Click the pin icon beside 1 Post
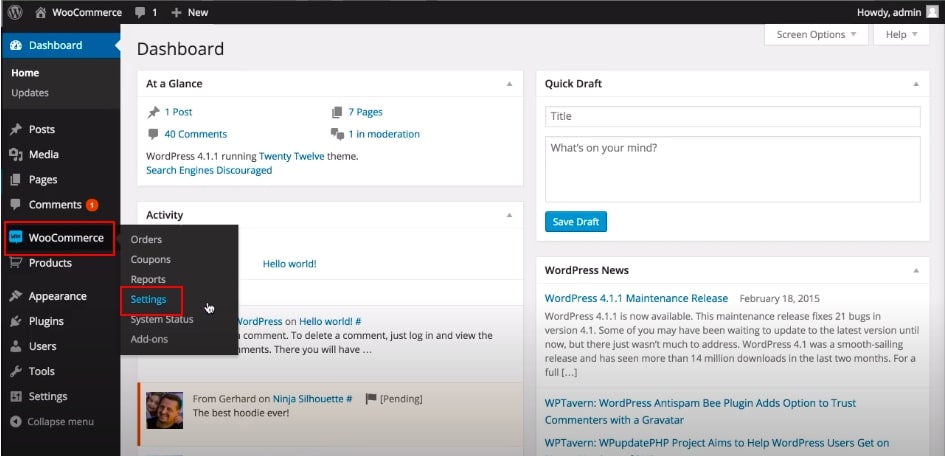945x456 pixels. [x=153, y=112]
